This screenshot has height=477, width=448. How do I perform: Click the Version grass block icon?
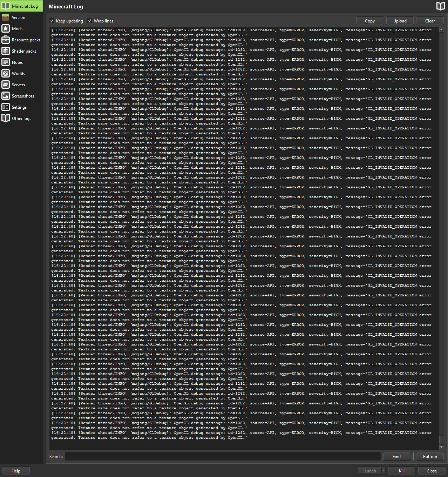tap(6, 17)
